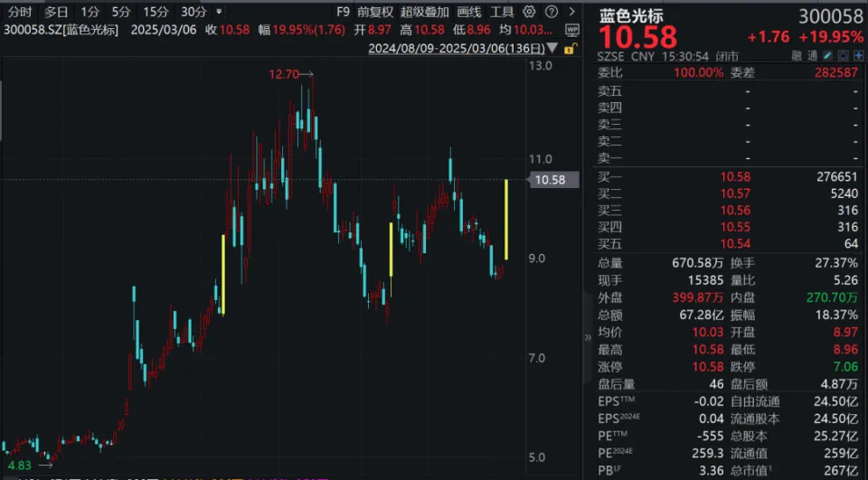Click the help question mark icon
The width and height of the screenshot is (868, 480).
pos(552,13)
